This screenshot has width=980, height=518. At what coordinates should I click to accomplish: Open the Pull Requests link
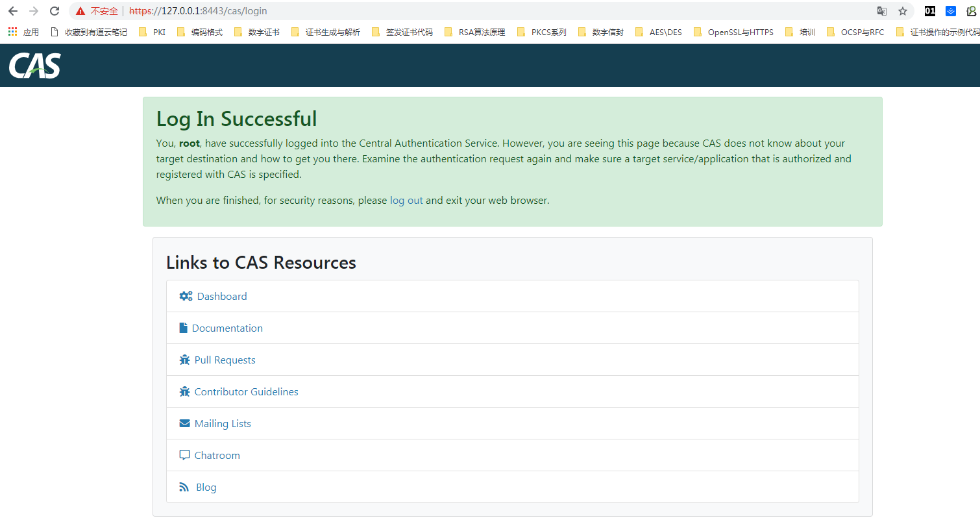225,360
